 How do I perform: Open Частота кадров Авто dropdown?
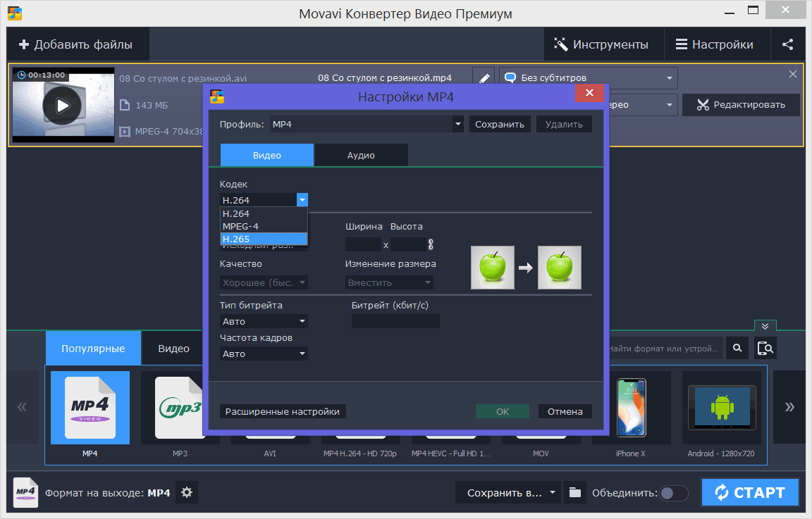pos(264,354)
